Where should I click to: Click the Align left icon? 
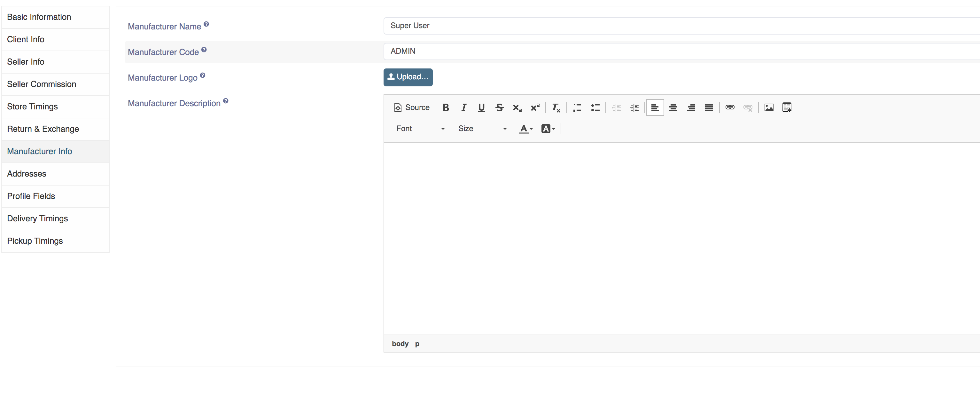(x=656, y=107)
